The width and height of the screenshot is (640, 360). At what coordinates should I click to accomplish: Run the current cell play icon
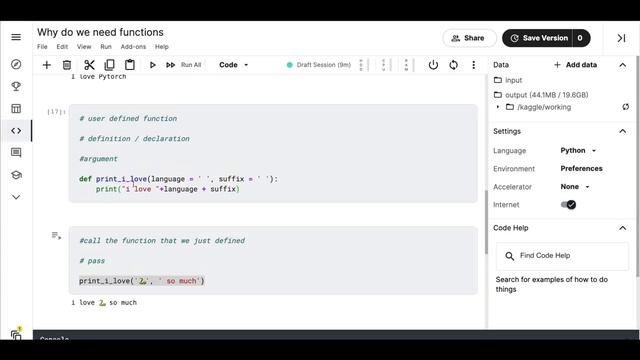pyautogui.click(x=152, y=65)
